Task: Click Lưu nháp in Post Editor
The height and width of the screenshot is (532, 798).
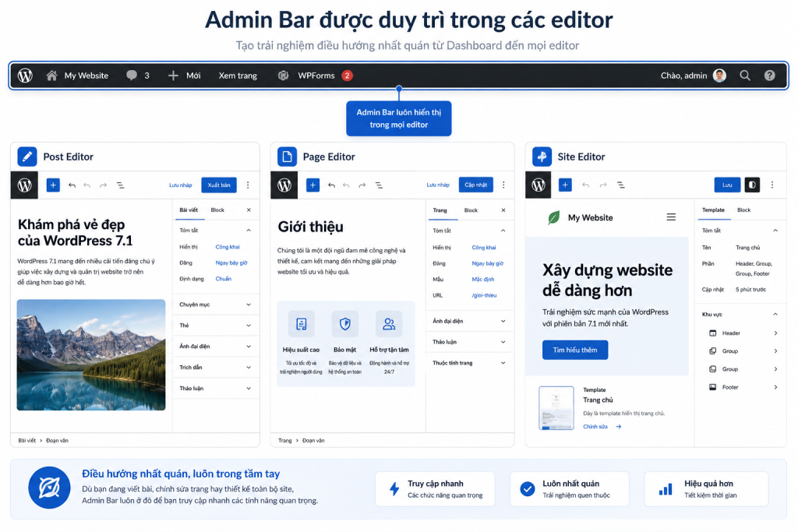Action: [x=181, y=185]
